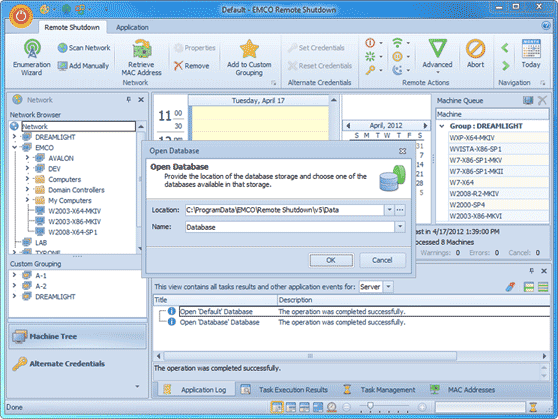The height and width of the screenshot is (419, 558).
Task: Collapse the Group: DREAMLIGHT queue group
Action: point(442,126)
